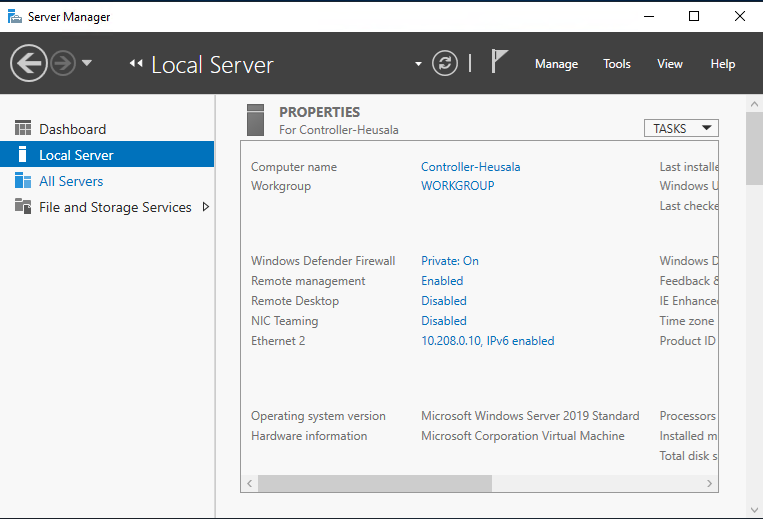
Task: Click the File and Storage Services icon
Action: (23, 206)
